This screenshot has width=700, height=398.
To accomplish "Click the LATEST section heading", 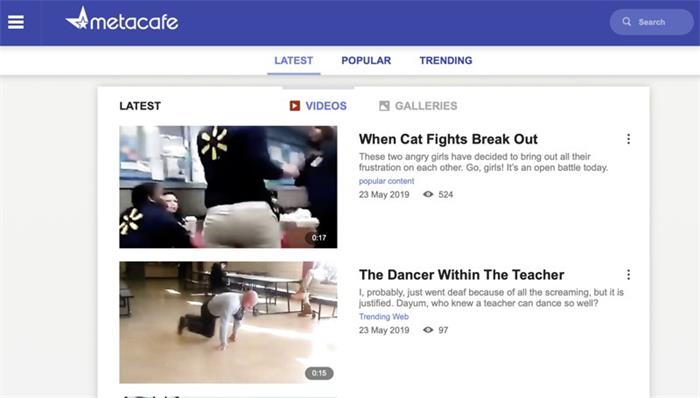I will point(140,106).
